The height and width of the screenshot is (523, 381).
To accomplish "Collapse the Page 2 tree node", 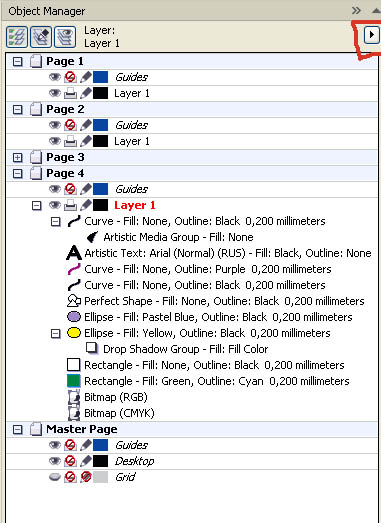I will 17,109.
